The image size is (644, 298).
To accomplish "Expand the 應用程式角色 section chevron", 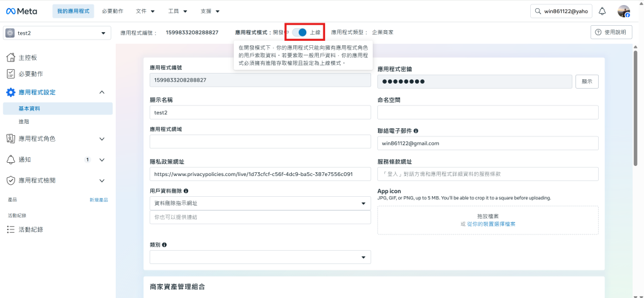I will point(103,139).
